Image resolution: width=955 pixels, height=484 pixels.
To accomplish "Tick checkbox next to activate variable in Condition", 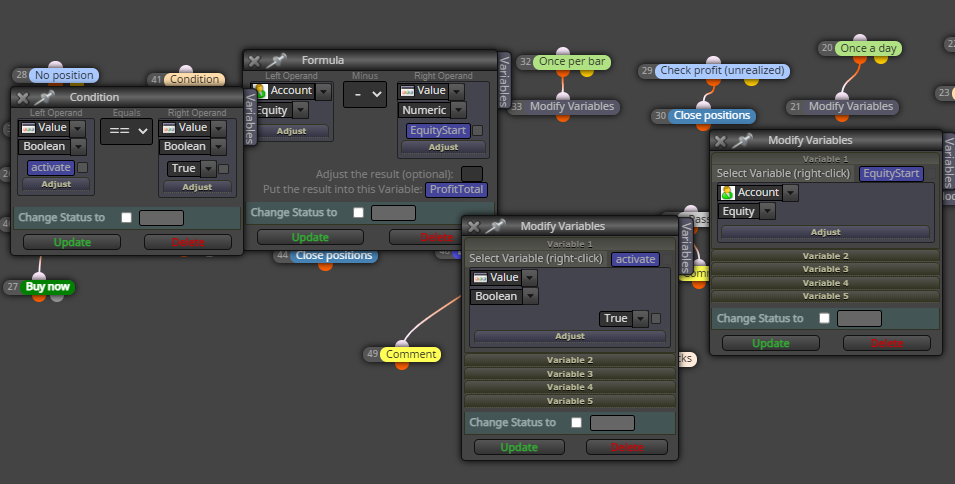I will 82,167.
